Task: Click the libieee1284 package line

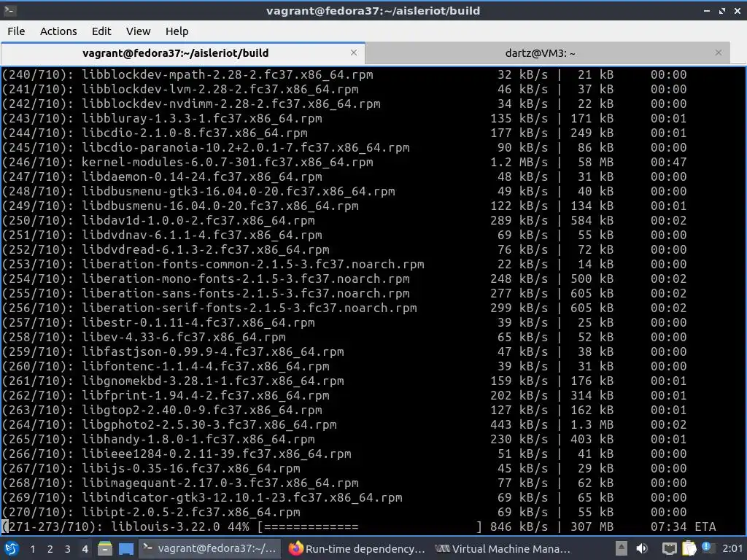Action: click(344, 454)
